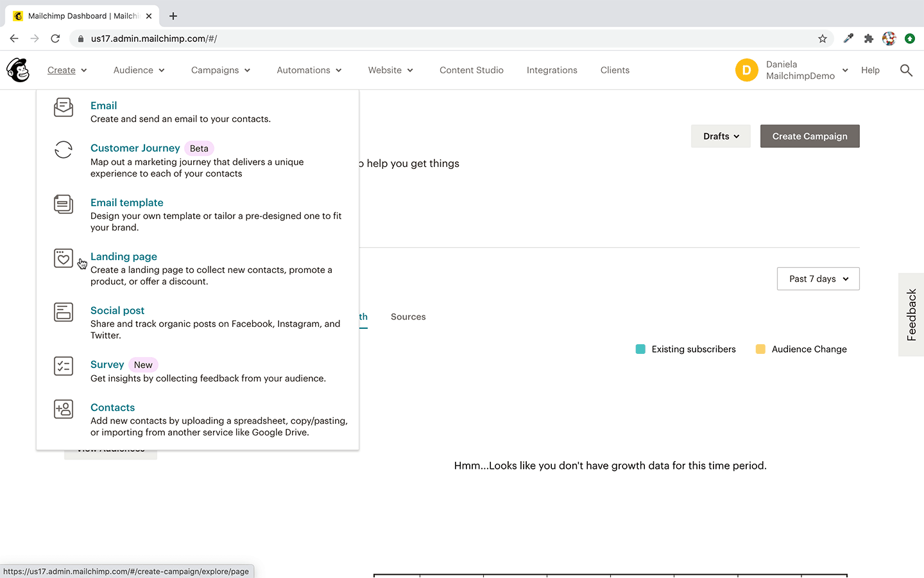
Task: Open Clients
Action: tap(615, 70)
